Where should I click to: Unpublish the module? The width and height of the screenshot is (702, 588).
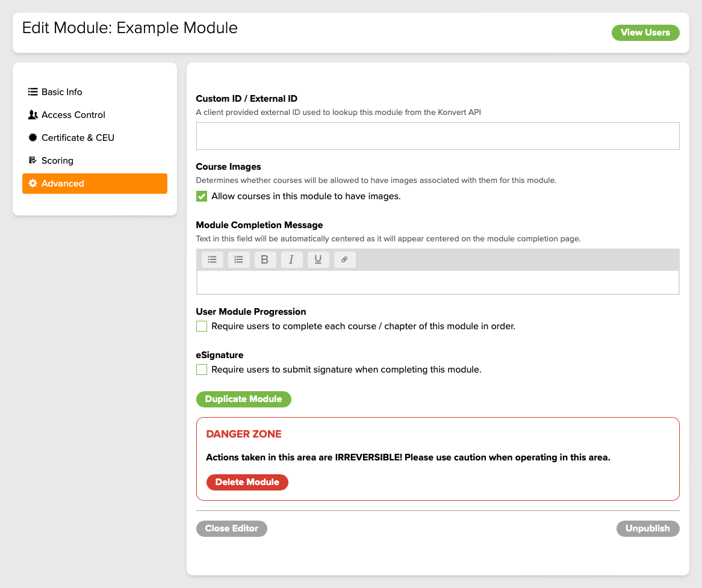pos(648,528)
